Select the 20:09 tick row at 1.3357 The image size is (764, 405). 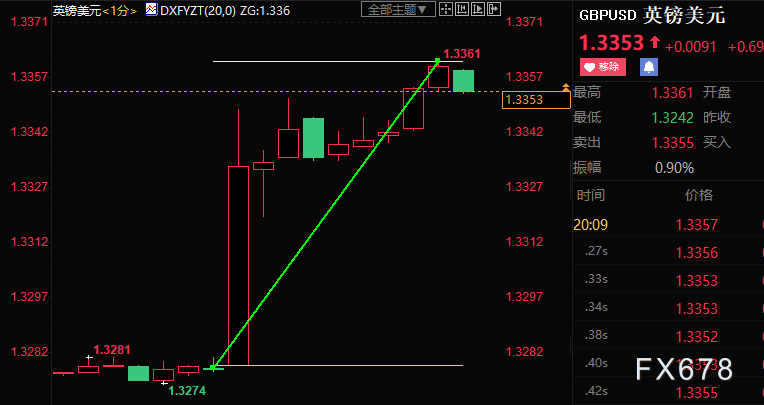tap(668, 225)
